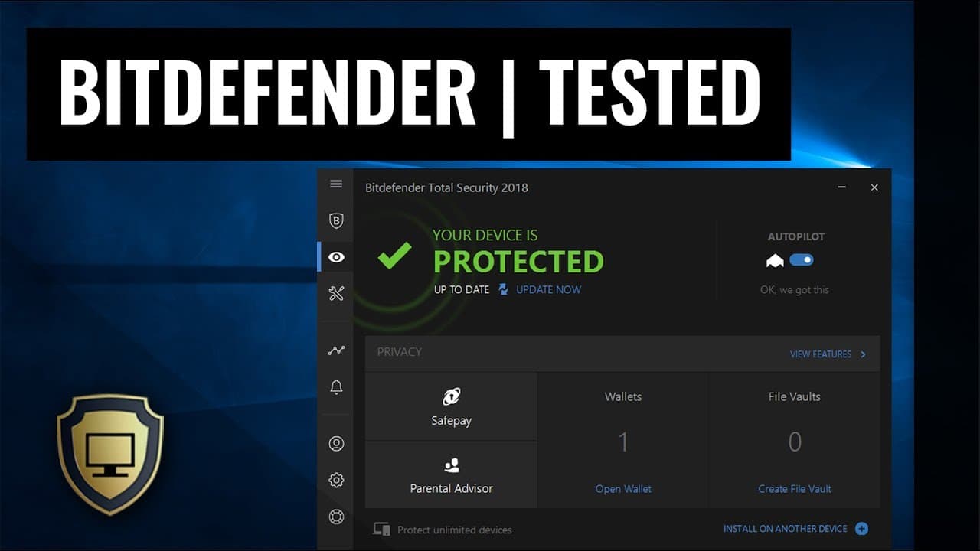Show the Notifications bell icon

pos(336,386)
